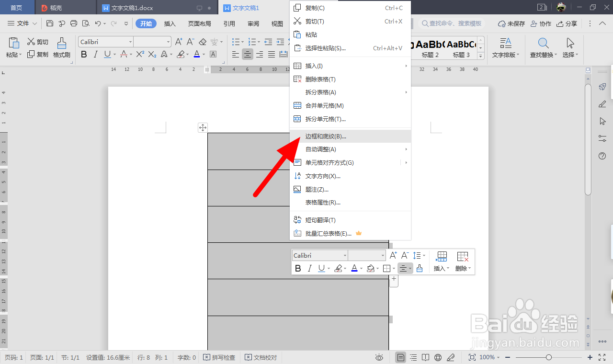Click the Unsaved (未保存) cloud button
Screen dimensions: 613x364
click(x=511, y=23)
